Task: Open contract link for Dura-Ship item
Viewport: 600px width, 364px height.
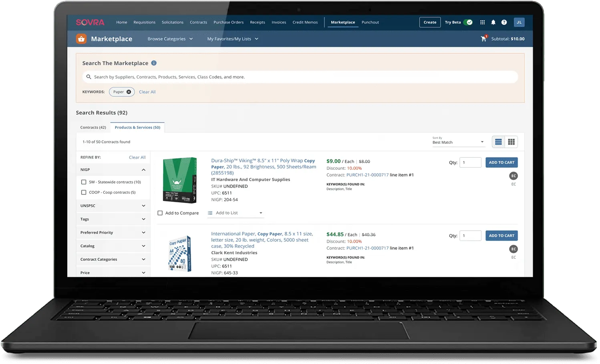Action: 367,175
